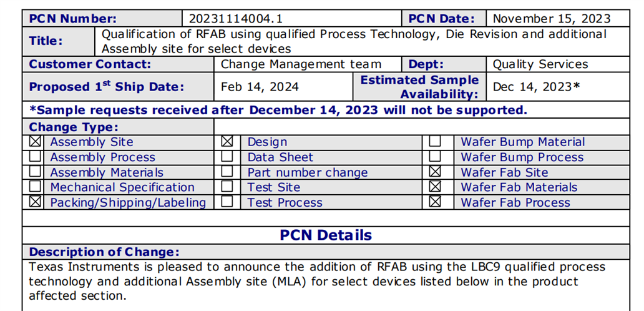The height and width of the screenshot is (311, 644).
Task: Uncheck the Wafer Fab Process box
Action: (435, 202)
